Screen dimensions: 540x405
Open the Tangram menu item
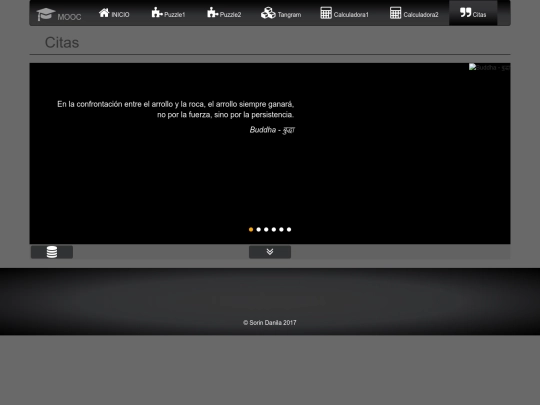pyautogui.click(x=281, y=13)
